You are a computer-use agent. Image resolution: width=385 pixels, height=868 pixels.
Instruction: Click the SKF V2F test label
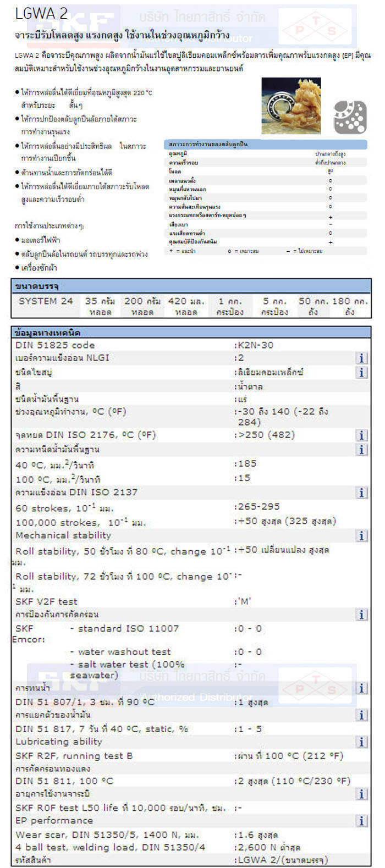[46, 601]
